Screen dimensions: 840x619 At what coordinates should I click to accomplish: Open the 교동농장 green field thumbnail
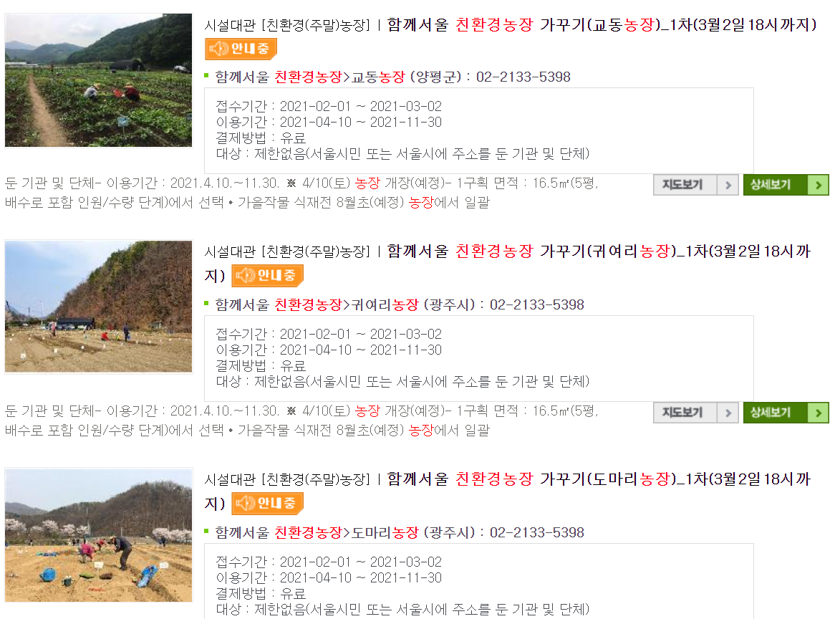[x=99, y=80]
